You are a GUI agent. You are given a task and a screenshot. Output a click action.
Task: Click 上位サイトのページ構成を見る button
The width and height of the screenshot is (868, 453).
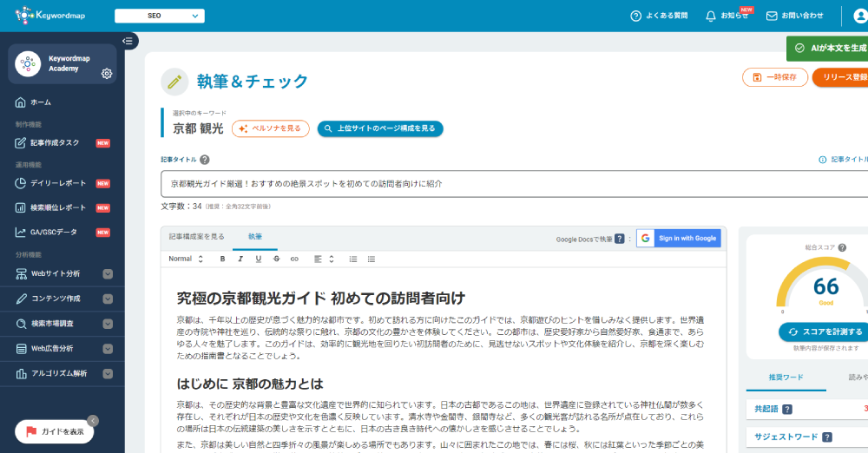380,128
